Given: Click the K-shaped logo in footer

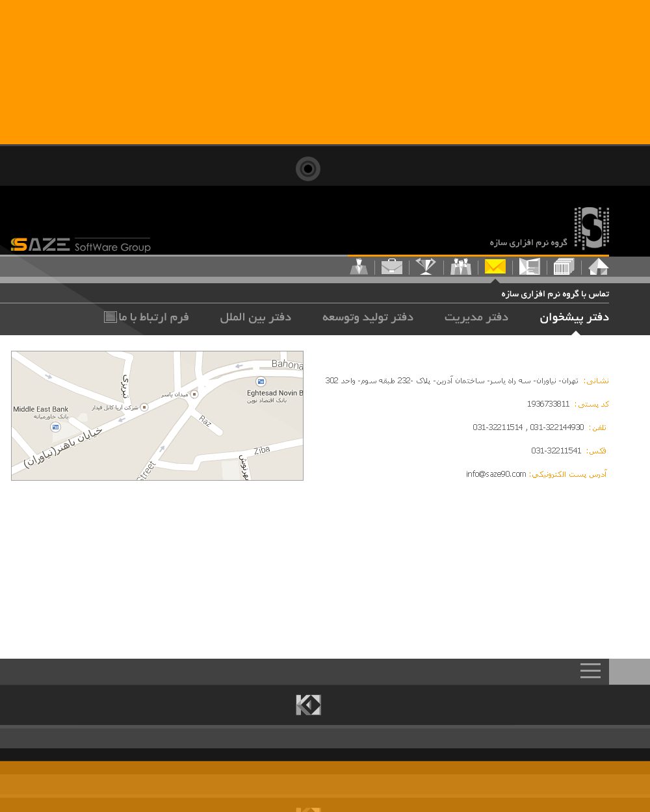Looking at the screenshot, I should point(308,705).
